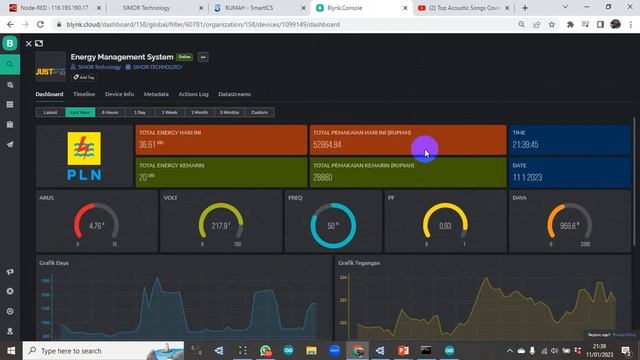The image size is (640, 360).
Task: Click the VOLT gauge
Action: click(x=221, y=221)
